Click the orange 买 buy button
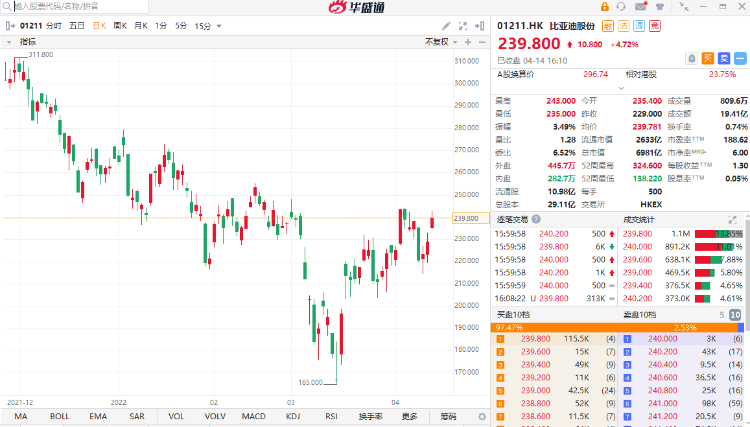This screenshot has height=427, width=750. point(708,58)
